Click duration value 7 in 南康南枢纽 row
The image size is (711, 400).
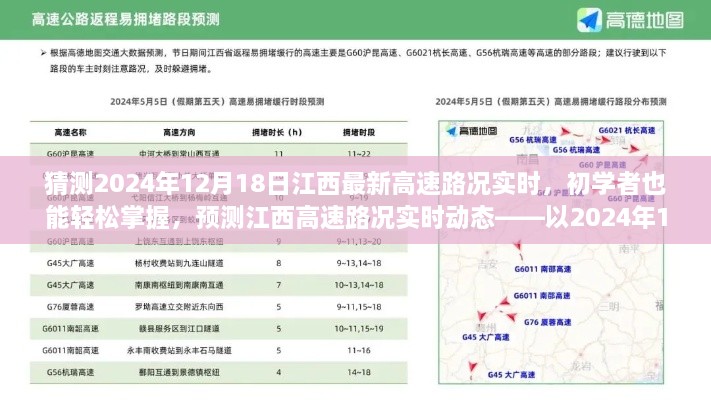(x=278, y=285)
